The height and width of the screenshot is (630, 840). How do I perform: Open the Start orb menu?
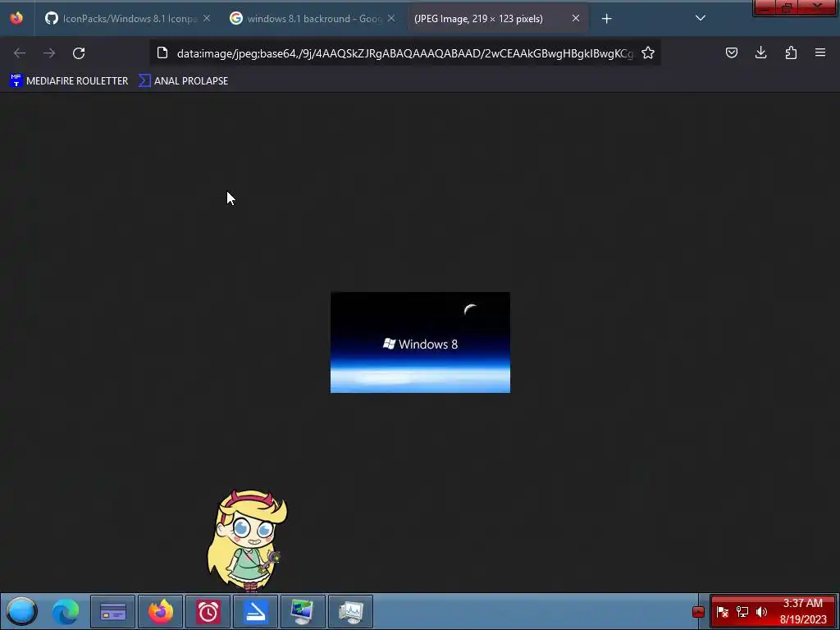(21, 611)
